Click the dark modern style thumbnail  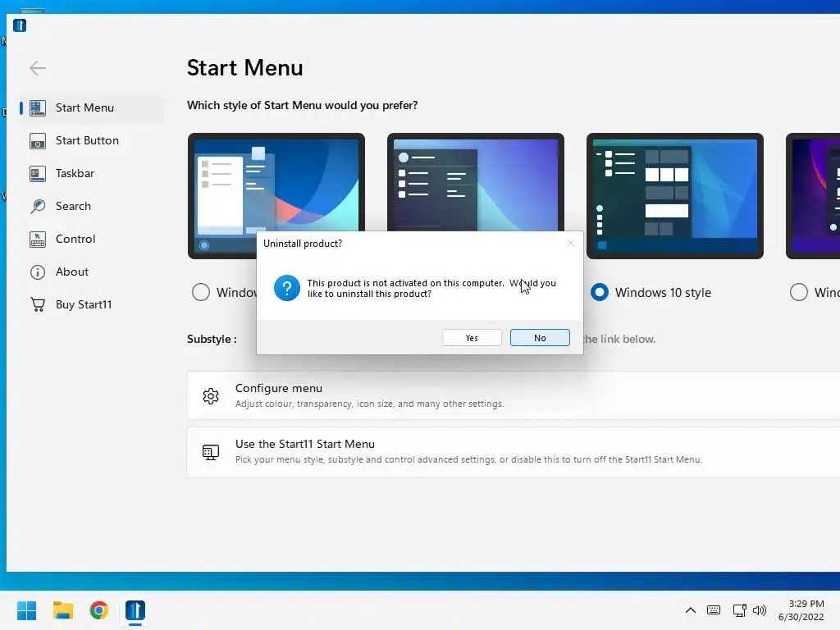coord(476,182)
